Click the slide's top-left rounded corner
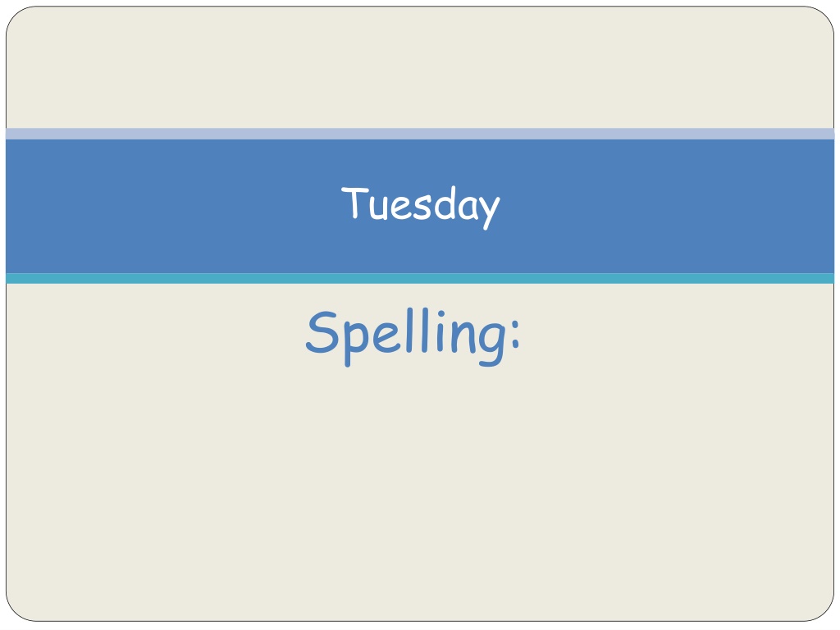Viewport: 840px width, 630px height. (x=19, y=20)
